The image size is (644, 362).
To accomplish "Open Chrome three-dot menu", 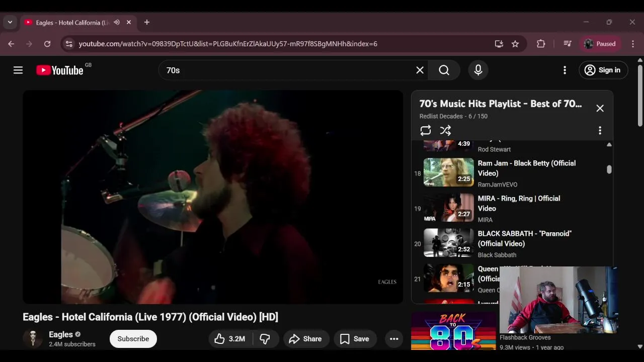I will coord(633,44).
